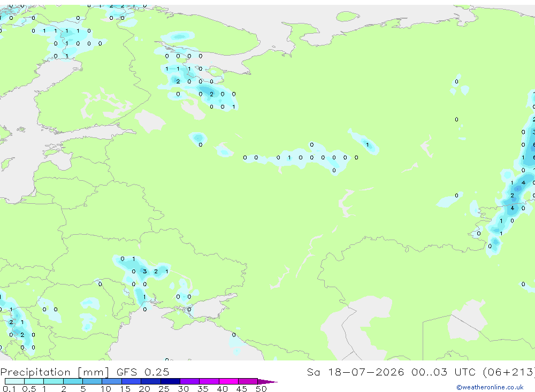
Task: Click the 15–20 mm blue legend swatch
Action: [x=132, y=381]
